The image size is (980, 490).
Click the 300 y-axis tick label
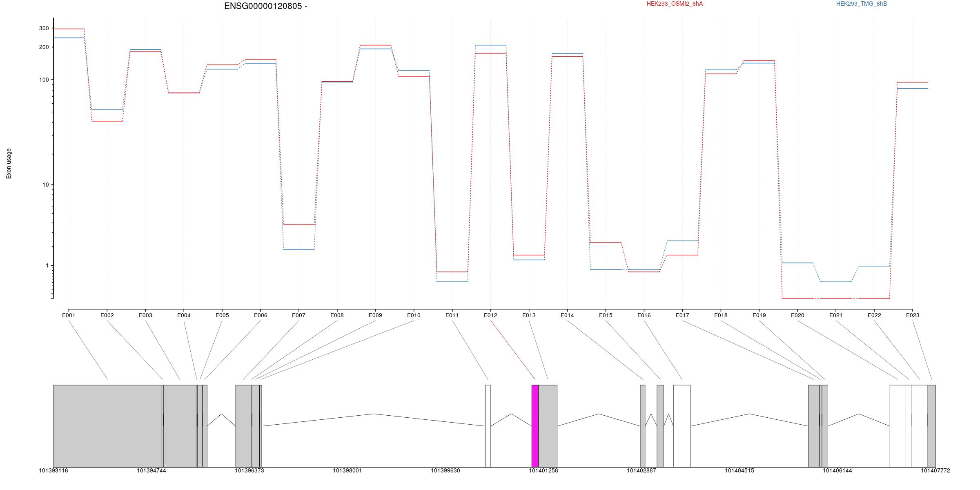[44, 29]
